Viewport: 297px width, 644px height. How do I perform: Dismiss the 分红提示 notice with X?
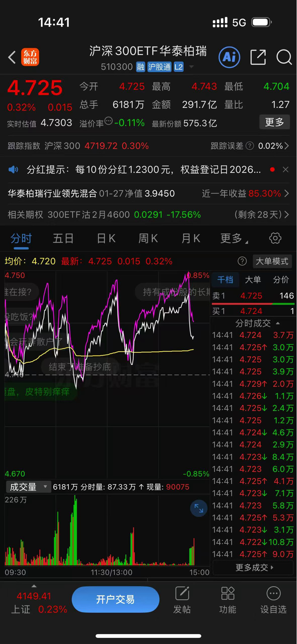pos(285,169)
